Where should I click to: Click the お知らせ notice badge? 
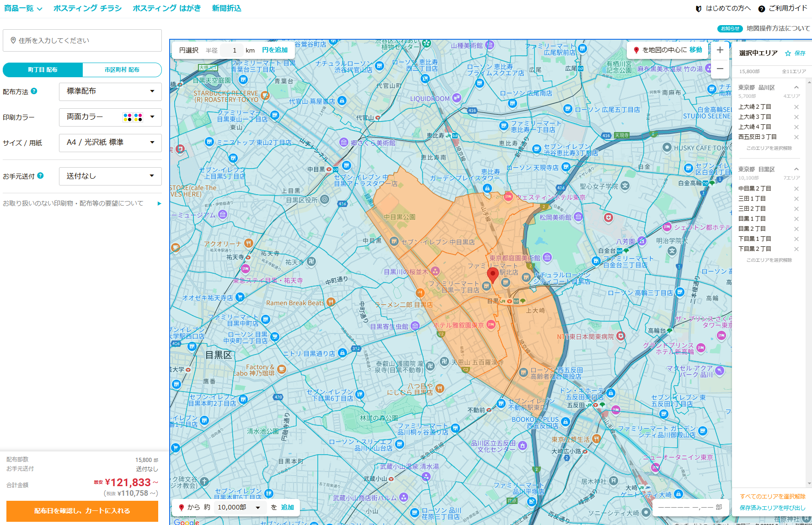coord(730,28)
